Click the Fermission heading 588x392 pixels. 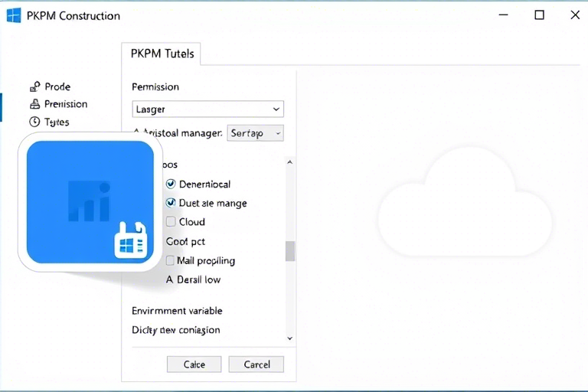155,87
